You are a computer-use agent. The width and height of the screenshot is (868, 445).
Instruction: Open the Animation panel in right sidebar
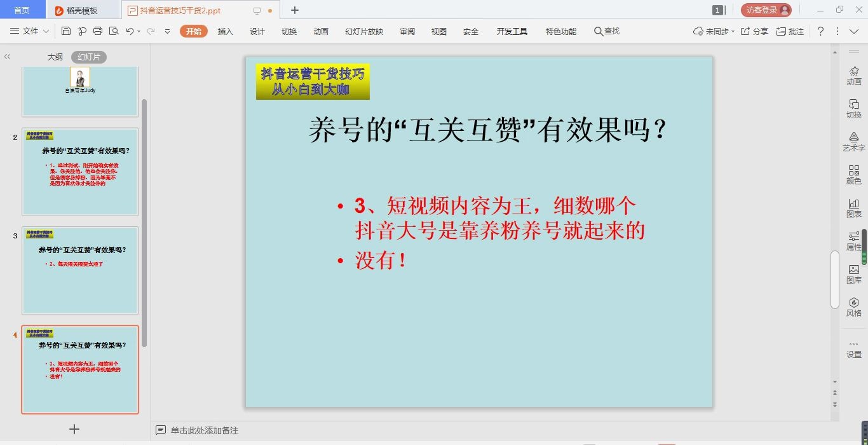coord(853,75)
